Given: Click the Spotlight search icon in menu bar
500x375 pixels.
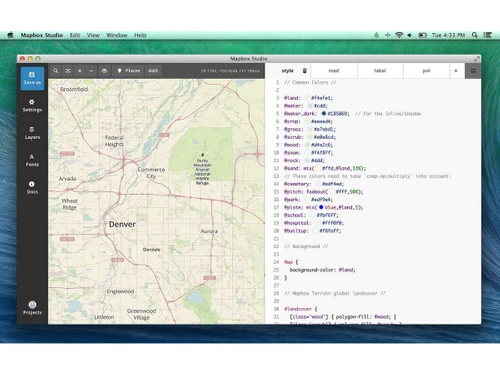Looking at the screenshot, I should click(x=475, y=35).
